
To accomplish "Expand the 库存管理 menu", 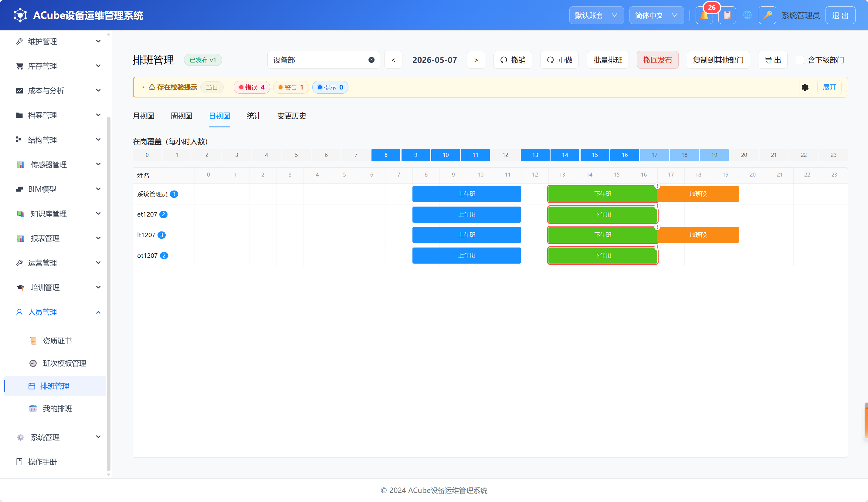I will coord(55,66).
